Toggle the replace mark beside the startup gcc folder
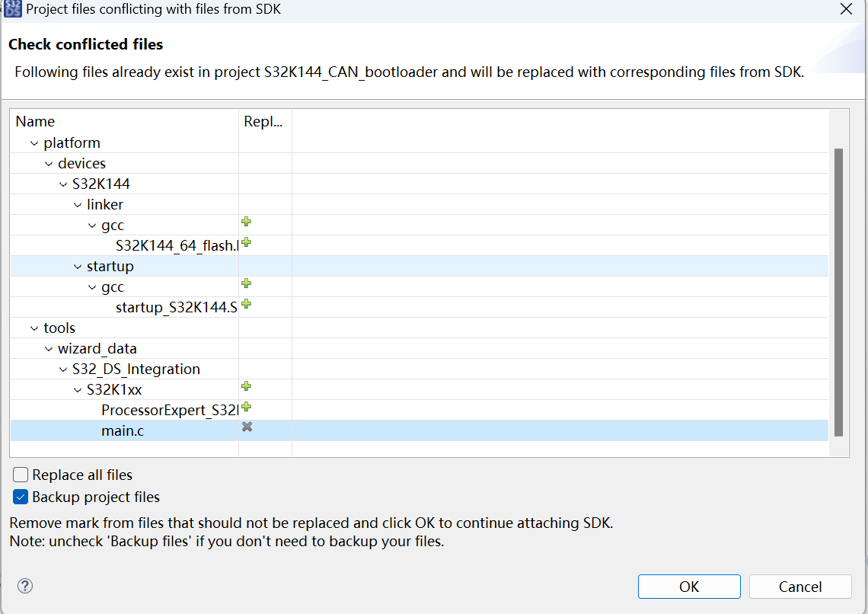The width and height of the screenshot is (868, 614). tap(246, 283)
